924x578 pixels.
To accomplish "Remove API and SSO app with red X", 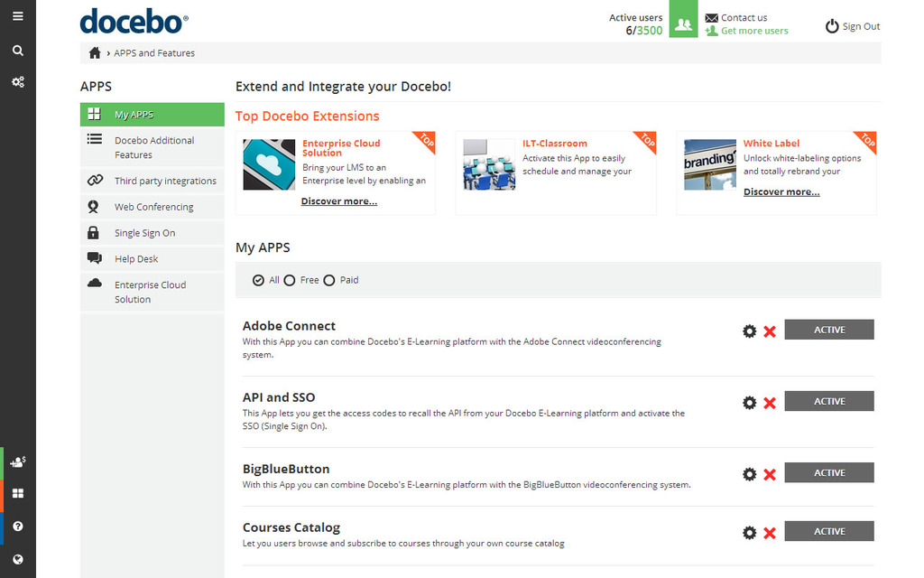I will 770,403.
